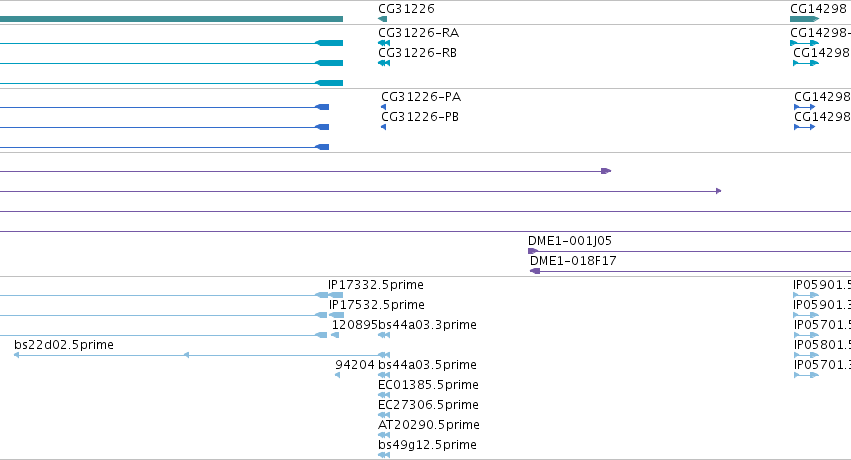Select the 94204 small arrow glyph
Viewport: 851px width, 460px height.
point(338,375)
